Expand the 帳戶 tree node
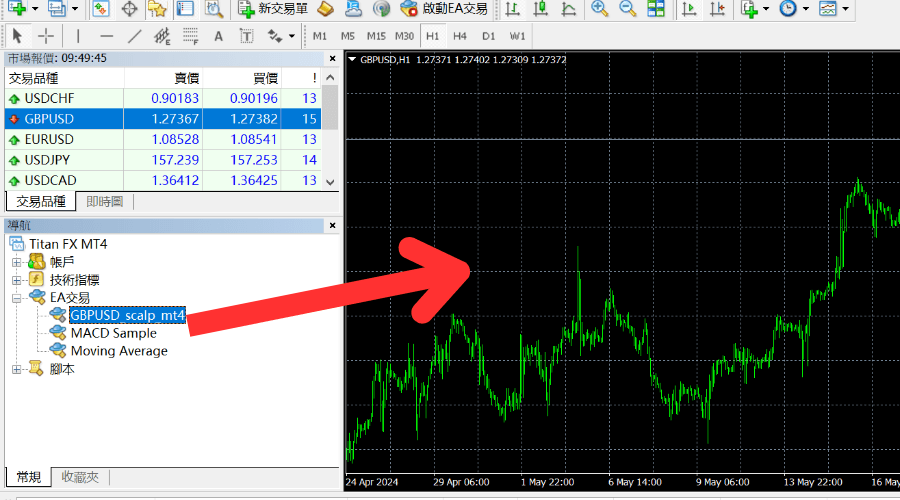 coord(16,262)
